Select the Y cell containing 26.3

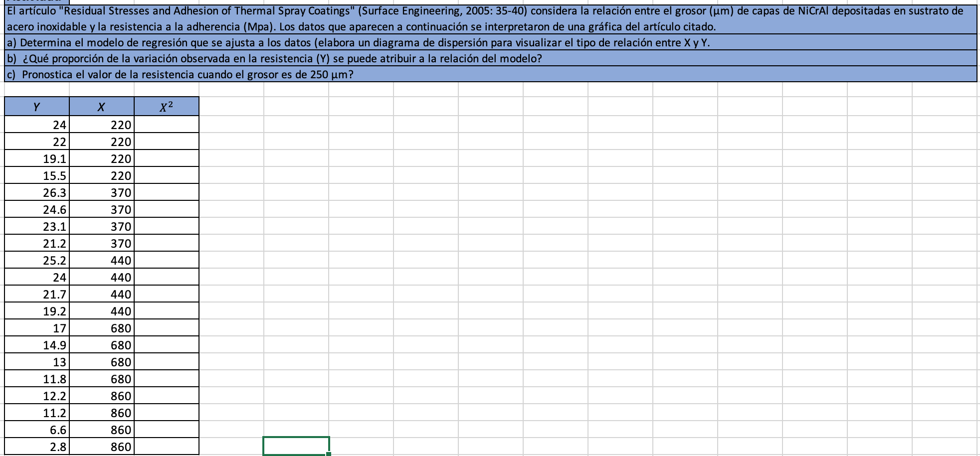[37, 192]
